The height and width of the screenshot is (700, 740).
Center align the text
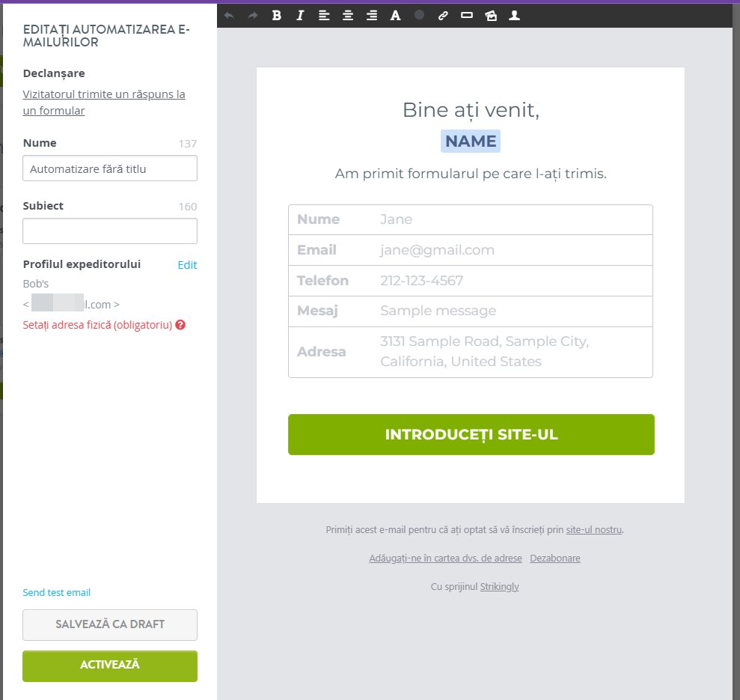point(348,16)
